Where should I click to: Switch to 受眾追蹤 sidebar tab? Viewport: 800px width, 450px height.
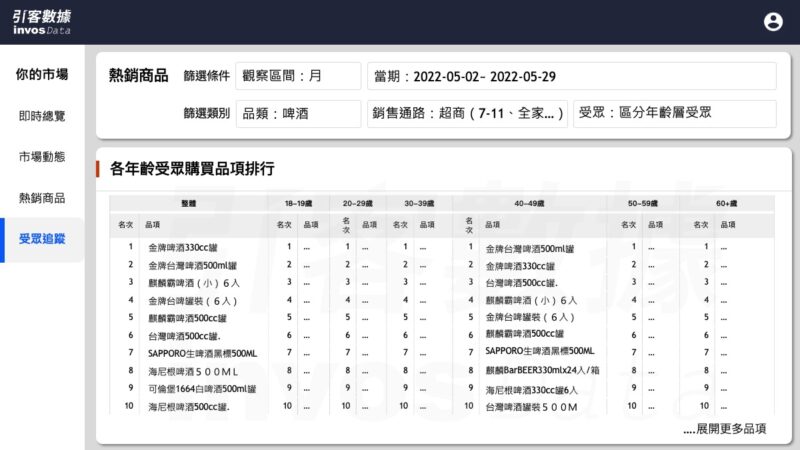pos(42,239)
